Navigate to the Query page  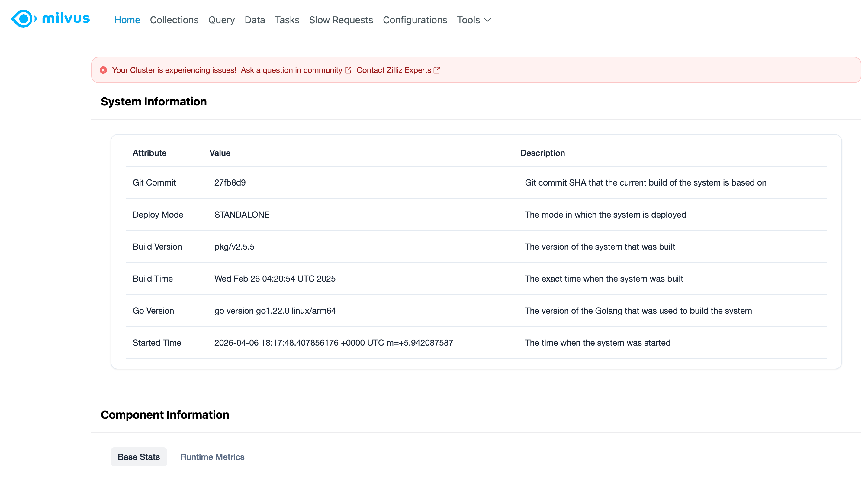pos(221,20)
